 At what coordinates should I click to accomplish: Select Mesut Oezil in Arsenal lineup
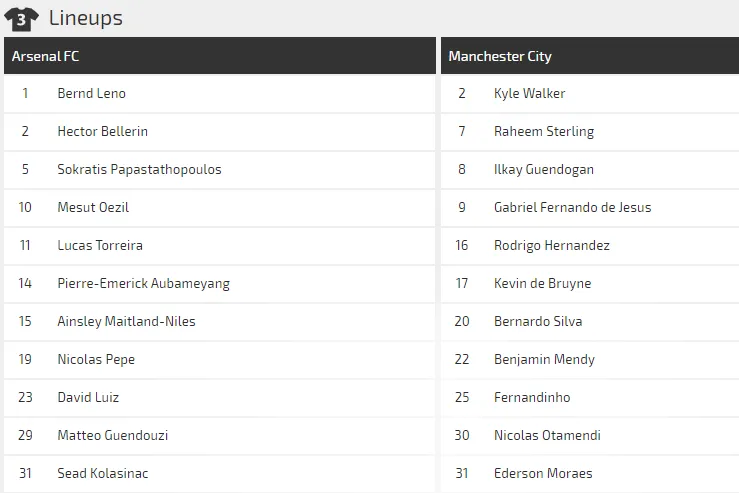[x=93, y=207]
